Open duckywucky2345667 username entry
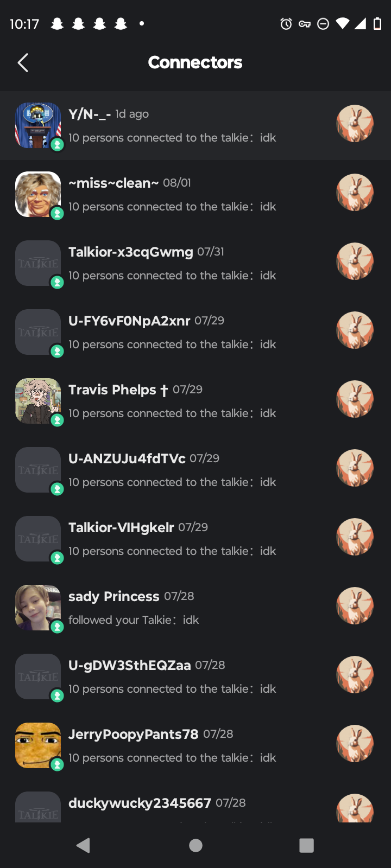Viewport: 391px width, 868px height. click(140, 803)
